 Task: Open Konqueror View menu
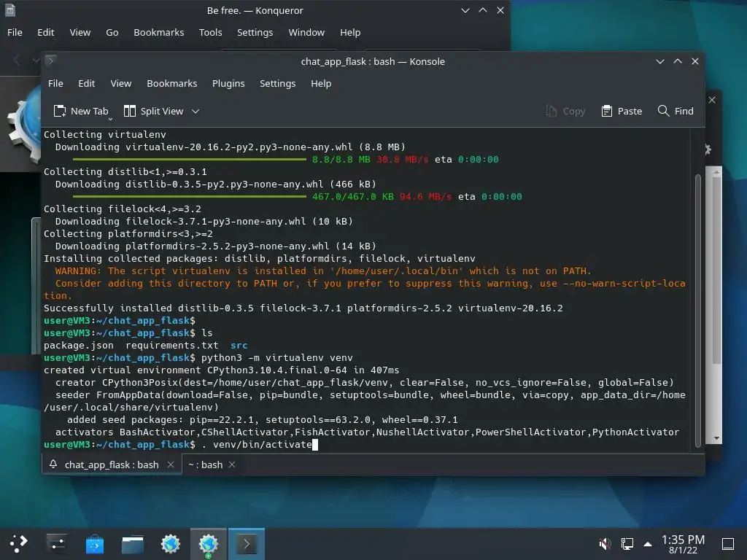(80, 32)
